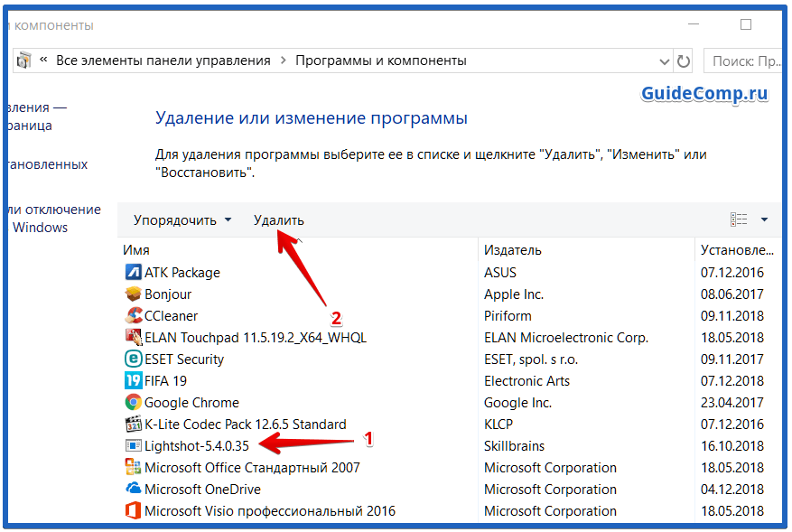This screenshot has width=792, height=532.
Task: Click the Google Chrome icon
Action: click(133, 403)
